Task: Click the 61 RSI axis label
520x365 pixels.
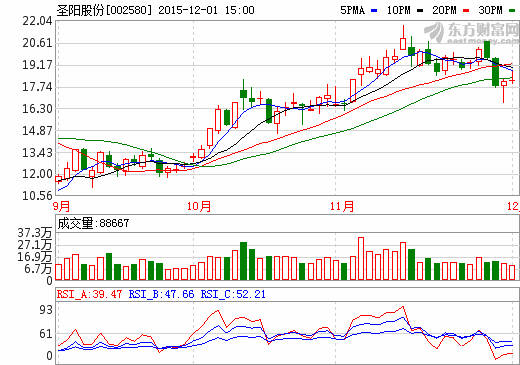Action: 46,334
